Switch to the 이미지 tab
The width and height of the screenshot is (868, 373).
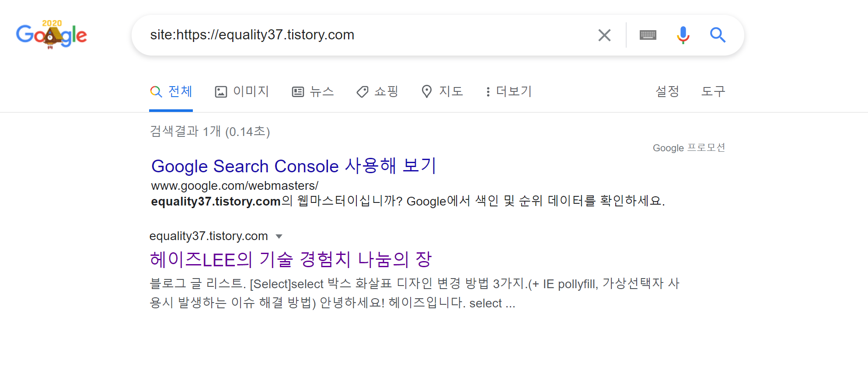[x=242, y=91]
